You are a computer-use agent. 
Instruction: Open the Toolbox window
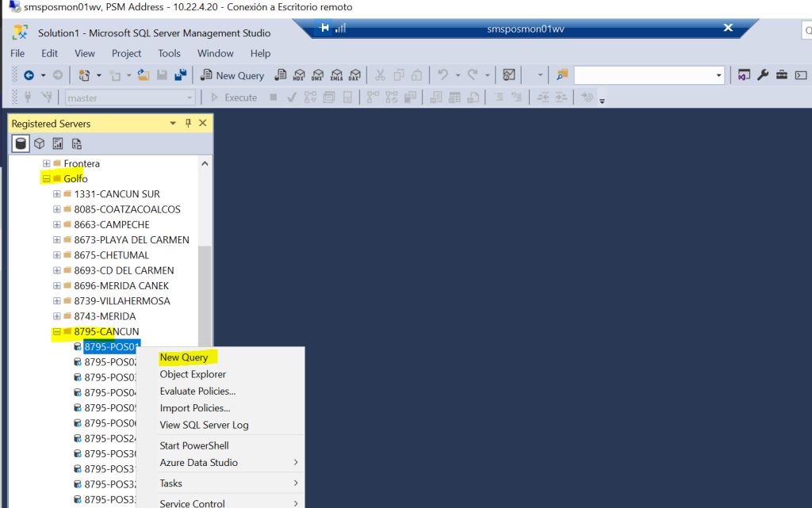coord(782,75)
